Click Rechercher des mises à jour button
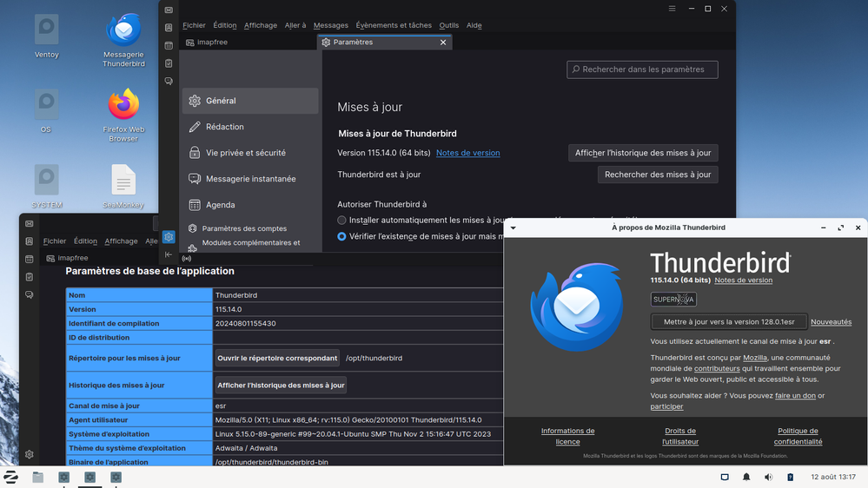The height and width of the screenshot is (488, 868). [658, 175]
